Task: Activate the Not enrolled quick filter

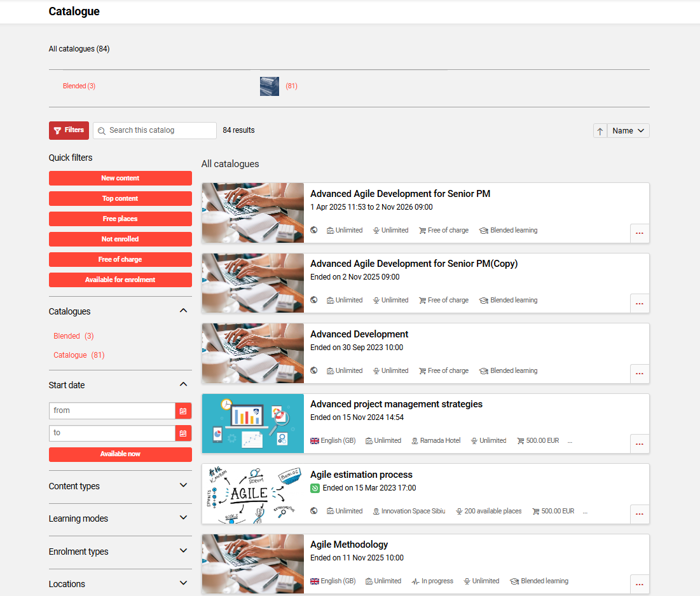Action: point(120,239)
